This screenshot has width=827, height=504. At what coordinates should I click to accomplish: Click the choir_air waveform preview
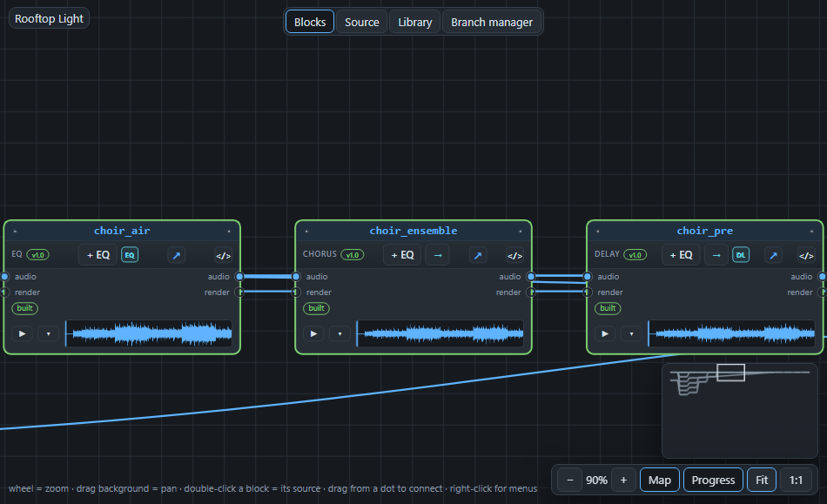(x=149, y=333)
